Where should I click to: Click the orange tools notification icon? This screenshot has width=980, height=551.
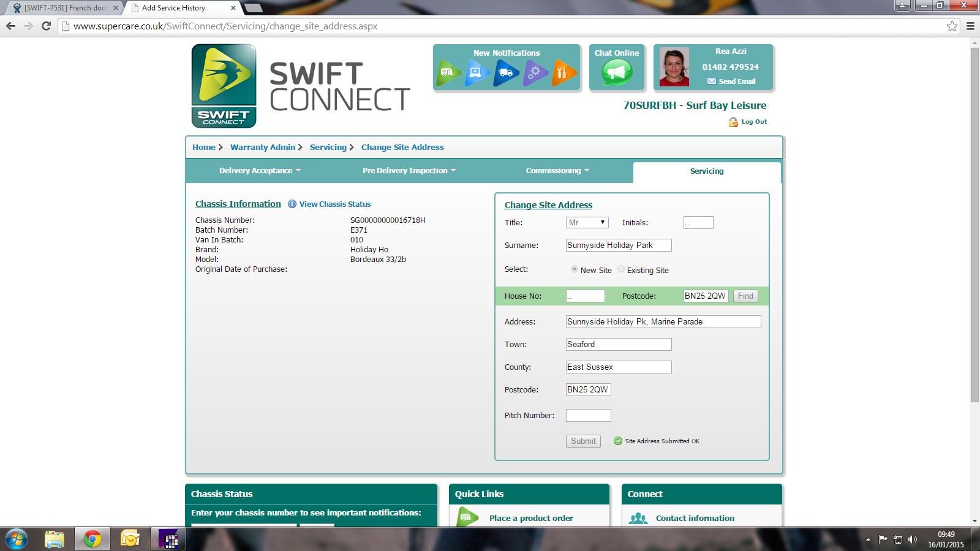(x=563, y=73)
